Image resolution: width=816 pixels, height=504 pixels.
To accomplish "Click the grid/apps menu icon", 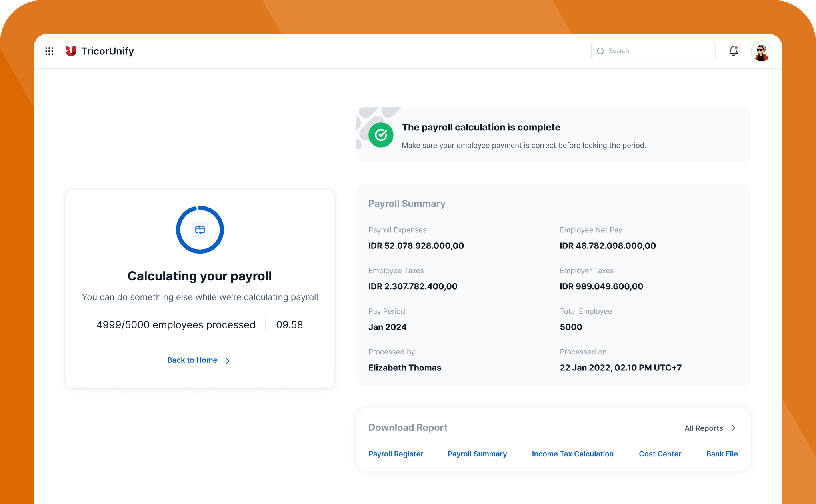I will 50,51.
